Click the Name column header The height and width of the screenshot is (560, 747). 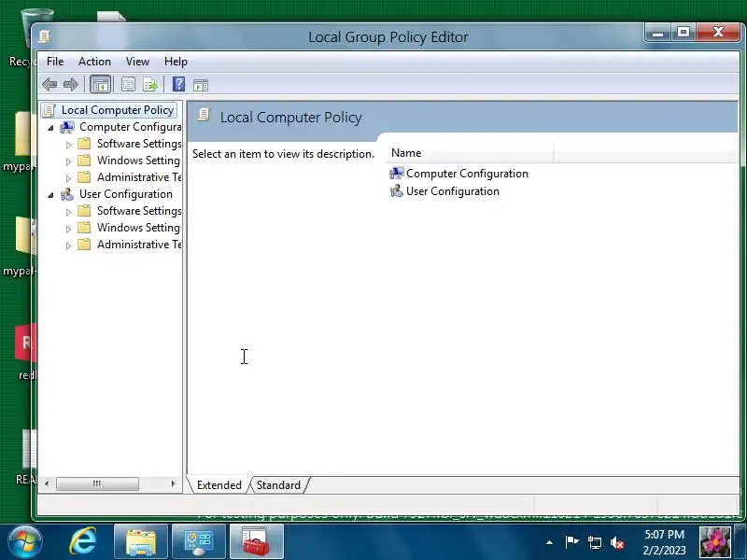tap(470, 153)
